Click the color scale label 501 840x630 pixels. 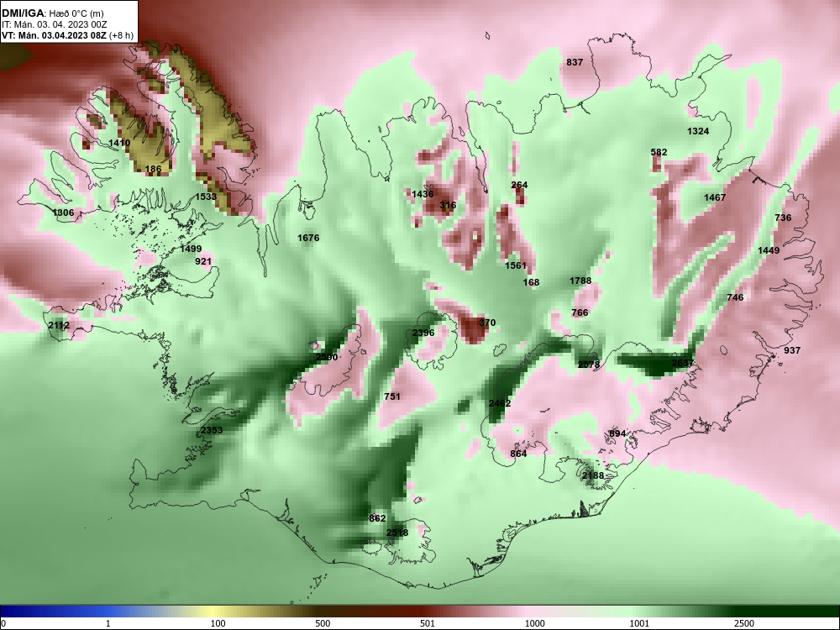coord(428,623)
